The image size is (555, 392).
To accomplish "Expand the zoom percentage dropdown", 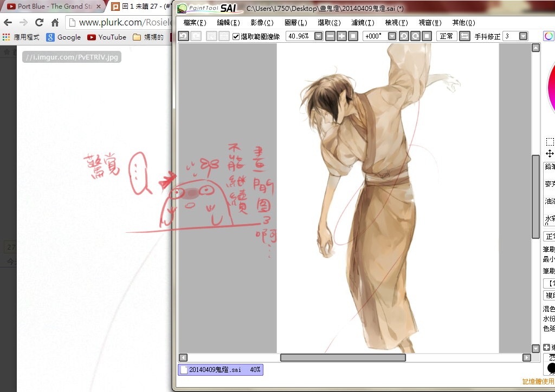I will tap(318, 36).
